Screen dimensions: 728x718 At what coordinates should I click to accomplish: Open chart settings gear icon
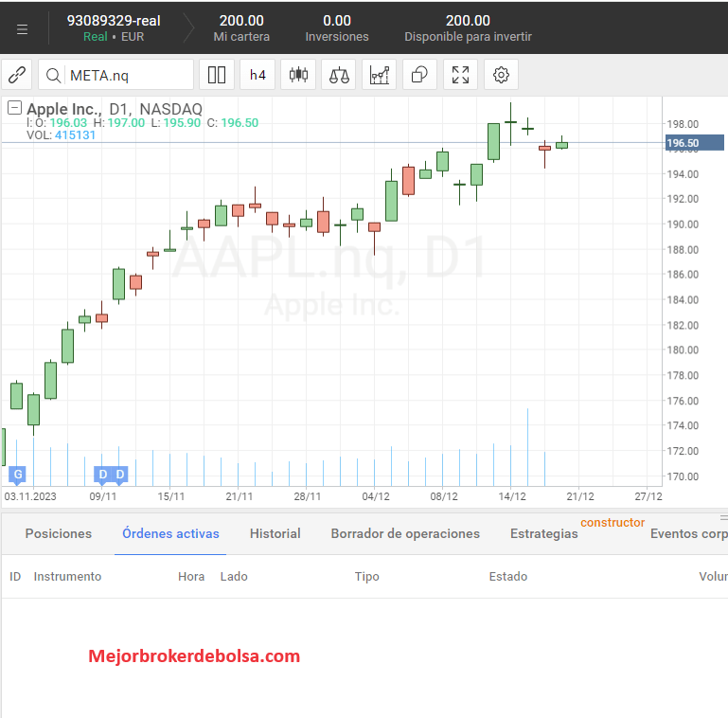tap(501, 74)
